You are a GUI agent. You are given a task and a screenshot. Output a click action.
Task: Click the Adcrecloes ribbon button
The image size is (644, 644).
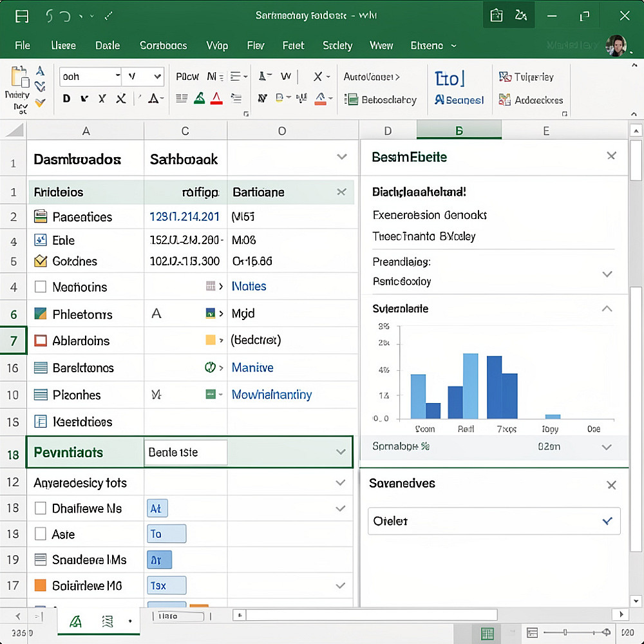pyautogui.click(x=531, y=100)
